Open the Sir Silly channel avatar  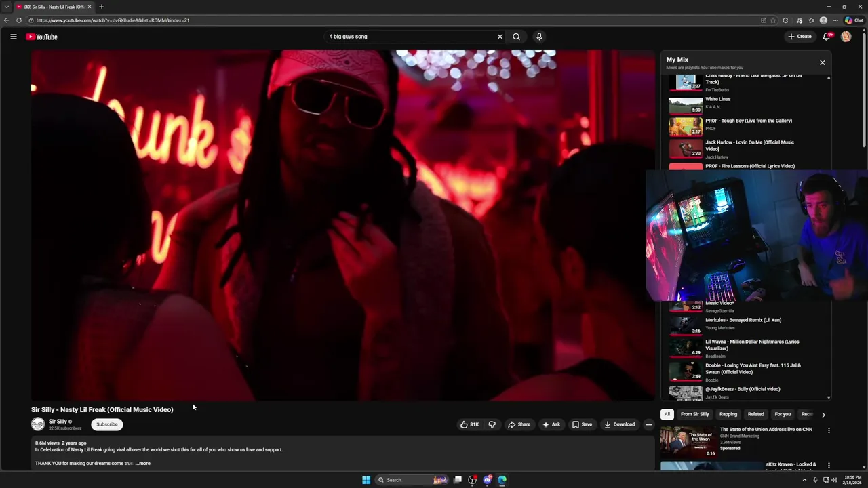[38, 424]
